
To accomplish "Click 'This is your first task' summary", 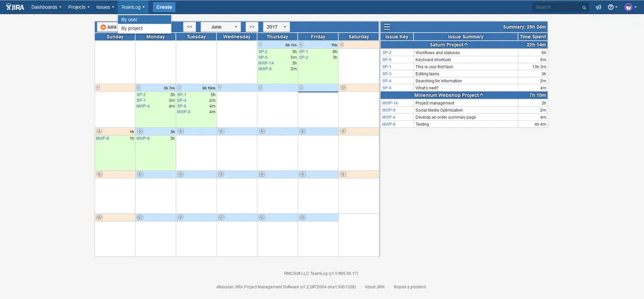I will pos(434,67).
